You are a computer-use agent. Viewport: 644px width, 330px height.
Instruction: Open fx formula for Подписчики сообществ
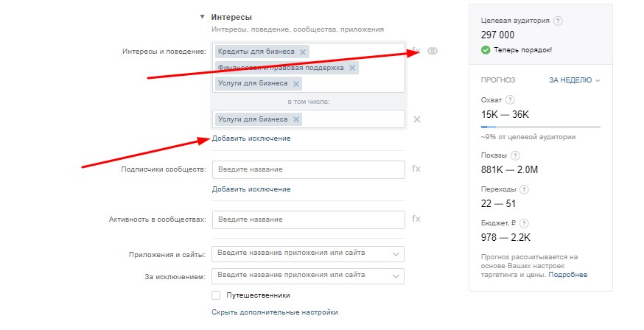[416, 169]
